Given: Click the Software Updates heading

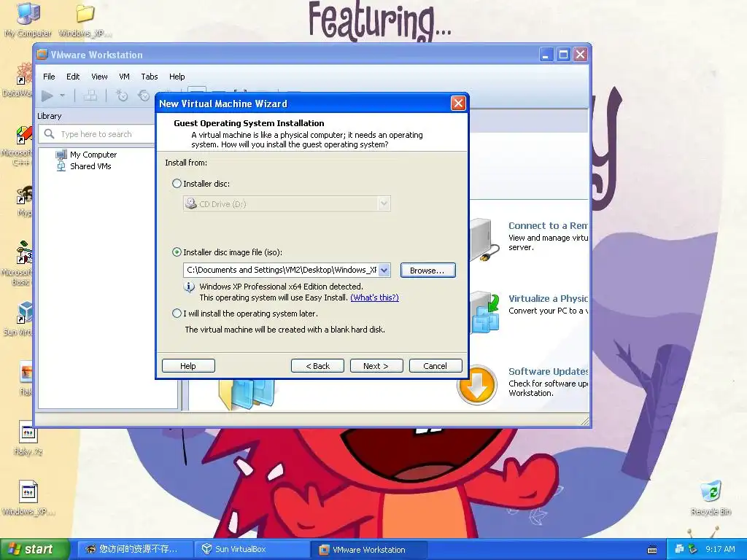Looking at the screenshot, I should [549, 371].
